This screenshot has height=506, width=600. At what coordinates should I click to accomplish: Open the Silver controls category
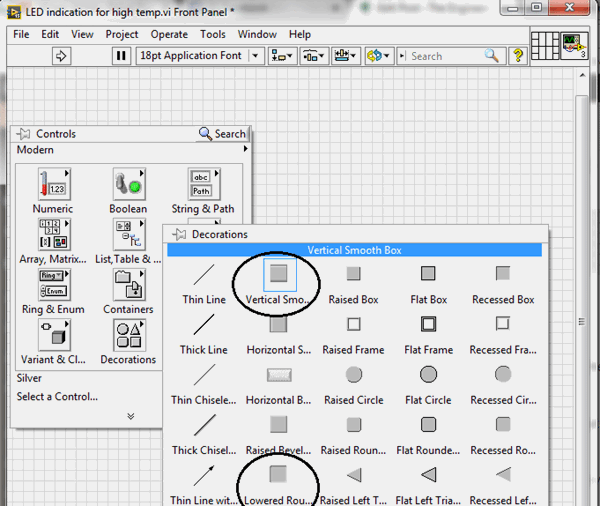(x=29, y=378)
